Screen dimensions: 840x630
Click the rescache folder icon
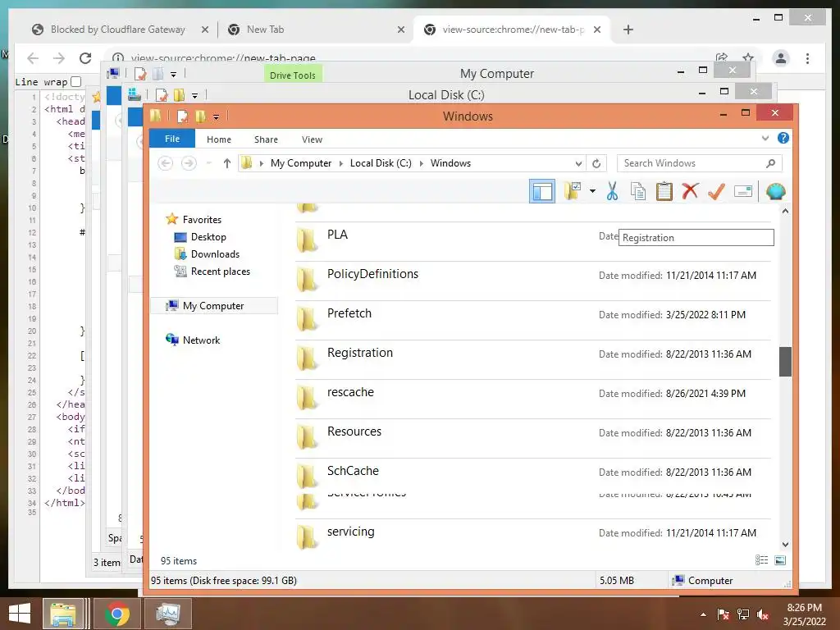coord(308,398)
